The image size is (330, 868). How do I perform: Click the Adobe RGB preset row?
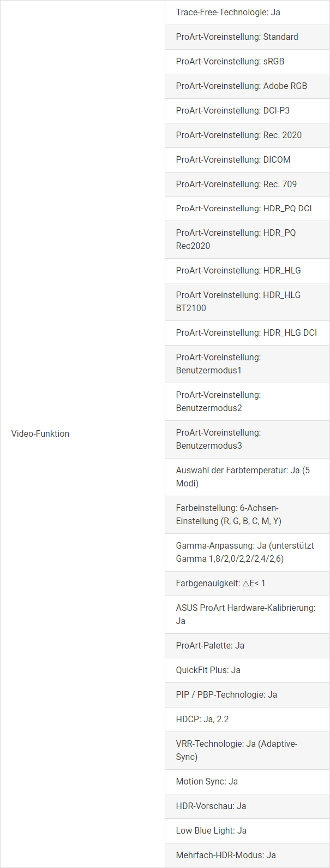pyautogui.click(x=248, y=86)
